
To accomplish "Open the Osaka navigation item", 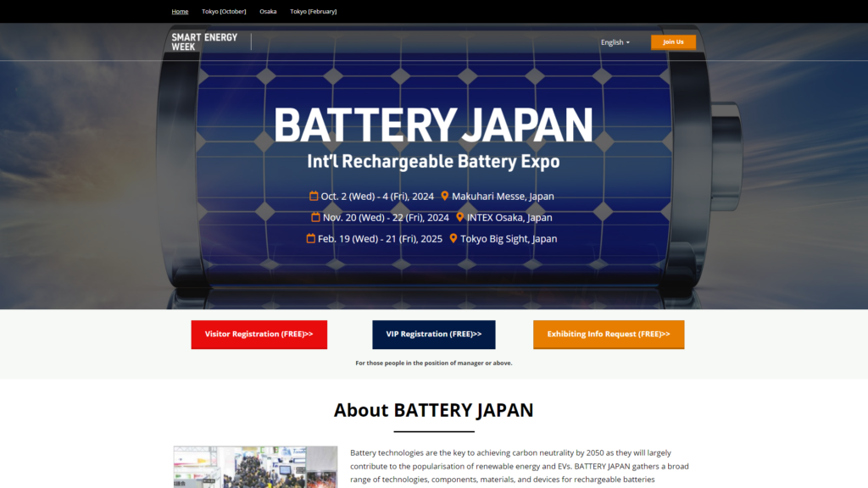I will (268, 11).
